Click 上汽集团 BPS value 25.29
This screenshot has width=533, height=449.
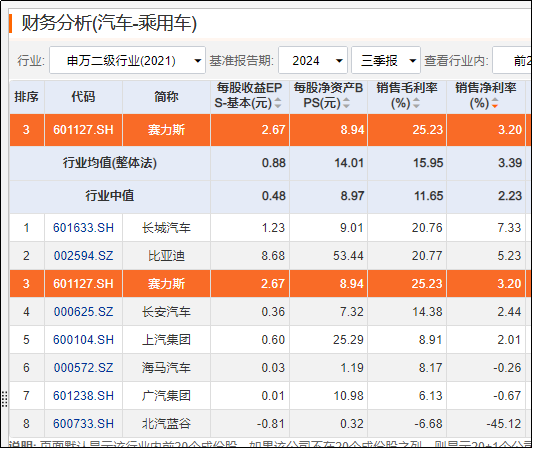pos(348,340)
